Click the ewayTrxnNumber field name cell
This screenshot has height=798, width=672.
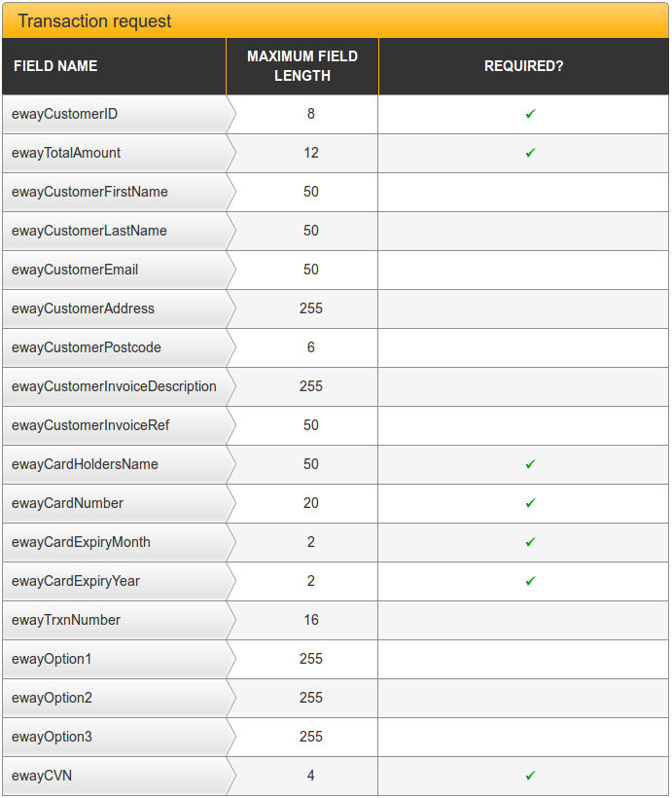coord(66,620)
